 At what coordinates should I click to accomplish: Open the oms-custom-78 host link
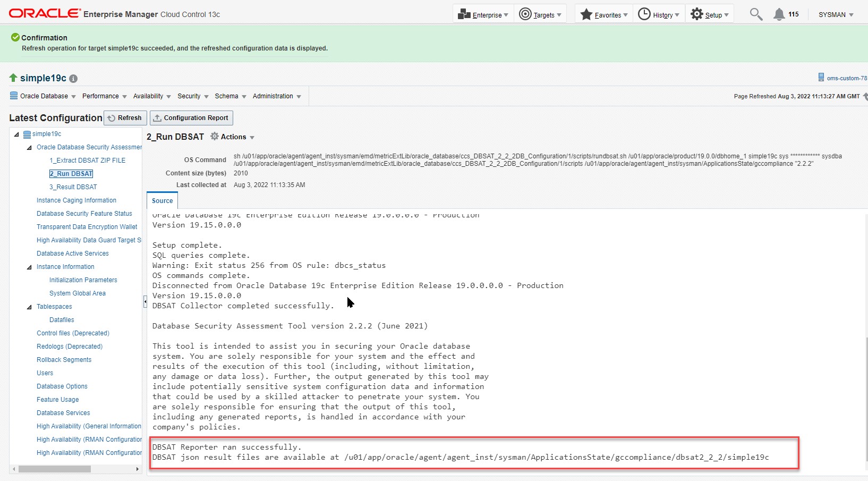[x=847, y=78]
